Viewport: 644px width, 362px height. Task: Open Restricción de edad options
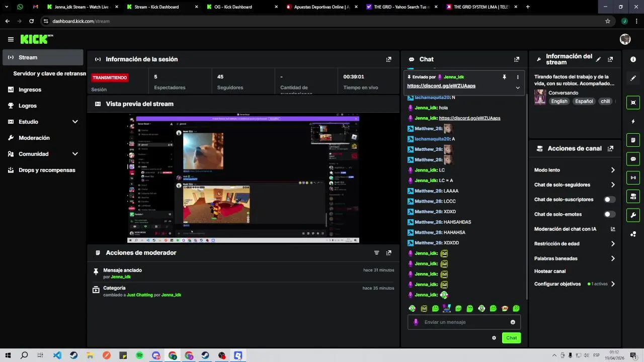click(x=575, y=244)
